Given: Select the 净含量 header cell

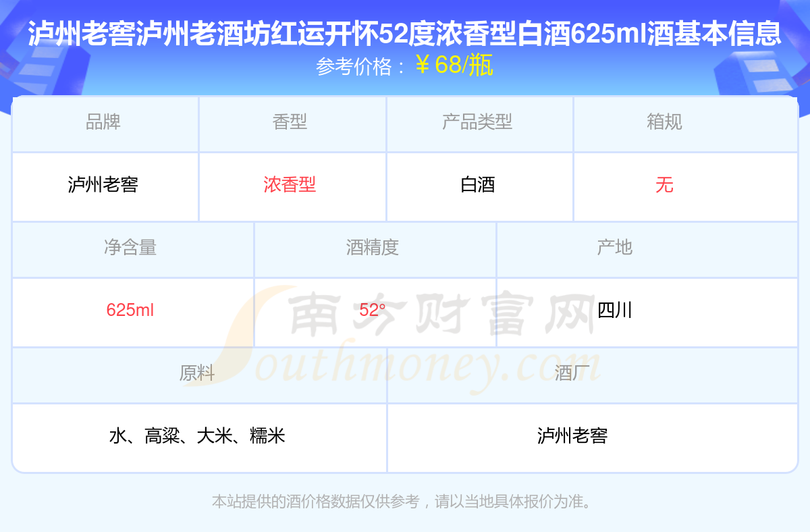Looking at the screenshot, I should click(x=133, y=250).
